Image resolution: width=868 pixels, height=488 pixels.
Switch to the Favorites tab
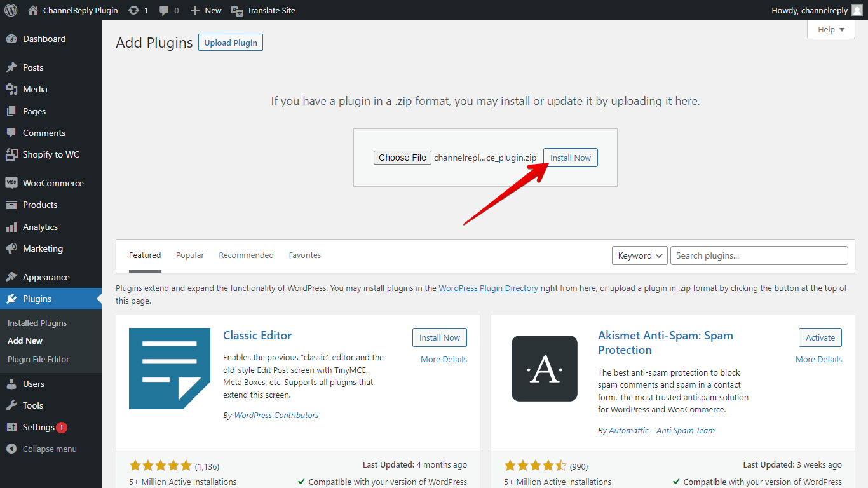(305, 255)
